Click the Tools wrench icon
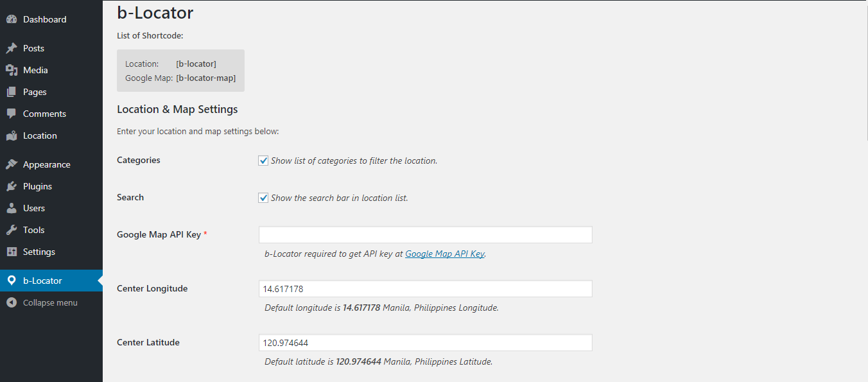The height and width of the screenshot is (382, 868). click(x=11, y=230)
